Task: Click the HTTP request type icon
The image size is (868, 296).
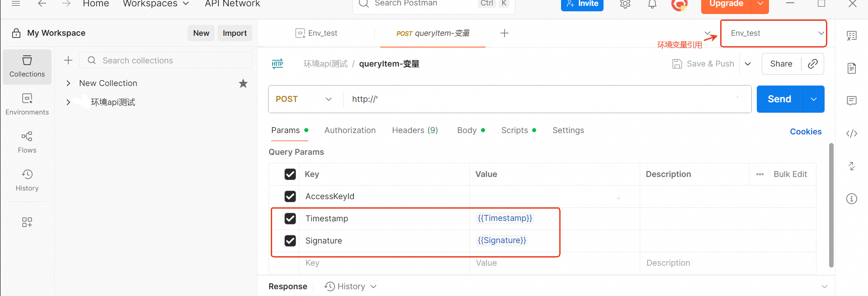Action: point(278,64)
